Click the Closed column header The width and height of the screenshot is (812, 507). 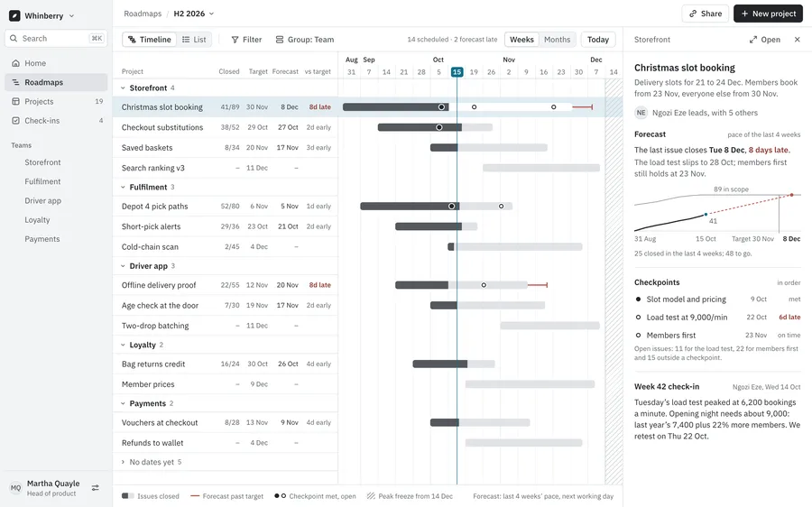click(x=229, y=71)
